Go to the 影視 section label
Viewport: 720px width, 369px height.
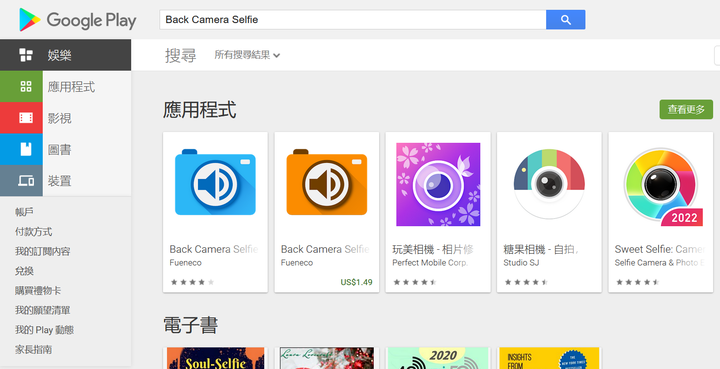(x=60, y=118)
